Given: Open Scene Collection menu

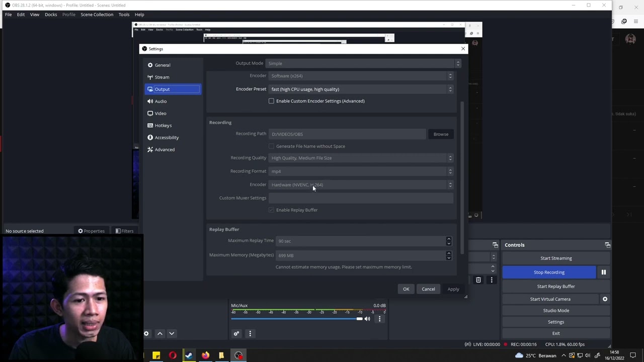Looking at the screenshot, I should (97, 15).
